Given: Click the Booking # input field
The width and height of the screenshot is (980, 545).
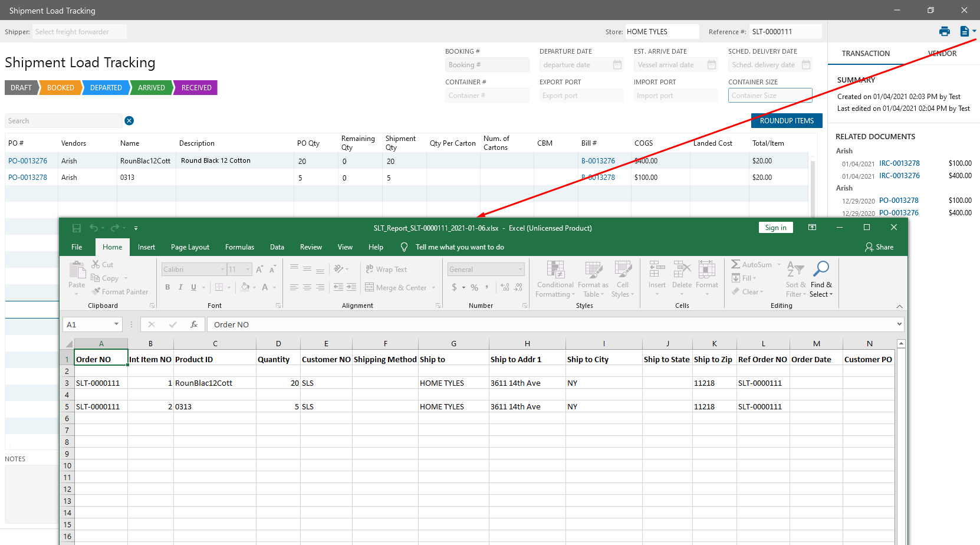Looking at the screenshot, I should point(487,65).
